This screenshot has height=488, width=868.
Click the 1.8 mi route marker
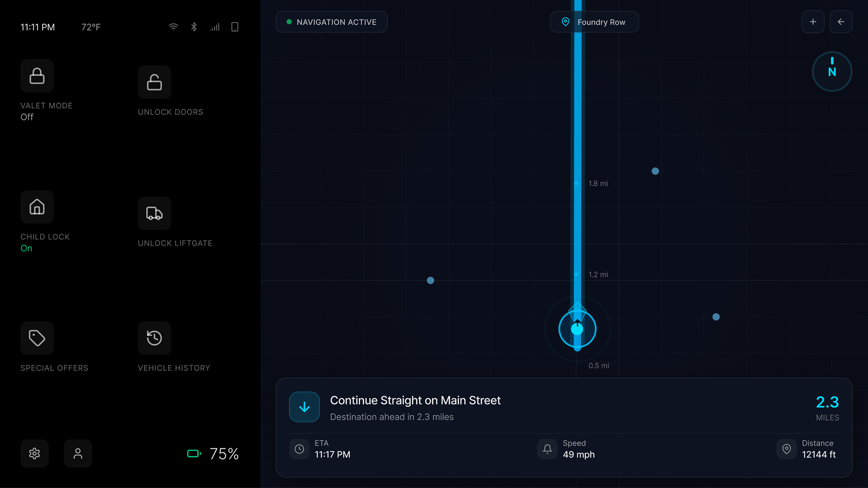tap(577, 183)
